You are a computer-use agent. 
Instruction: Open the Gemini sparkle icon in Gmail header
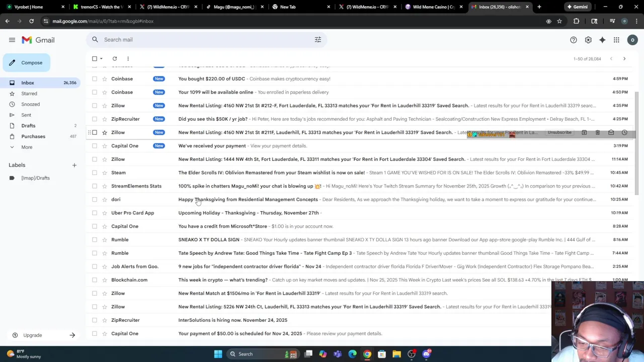(x=602, y=40)
